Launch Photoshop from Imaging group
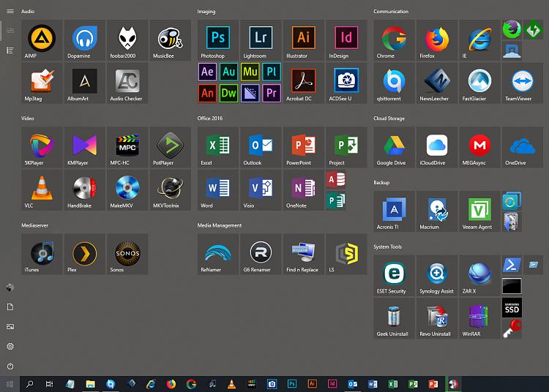The image size is (549, 392). tap(218, 40)
